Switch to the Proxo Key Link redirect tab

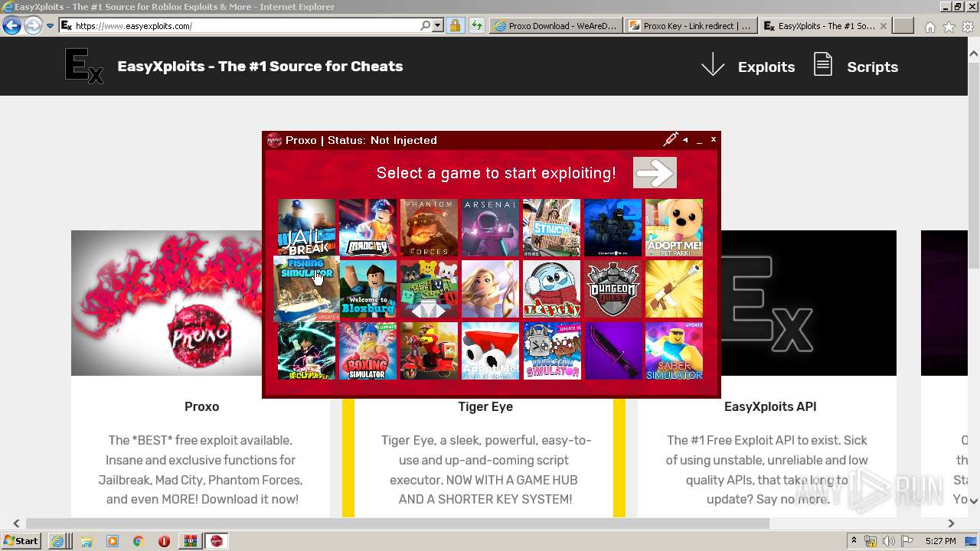pyautogui.click(x=691, y=26)
